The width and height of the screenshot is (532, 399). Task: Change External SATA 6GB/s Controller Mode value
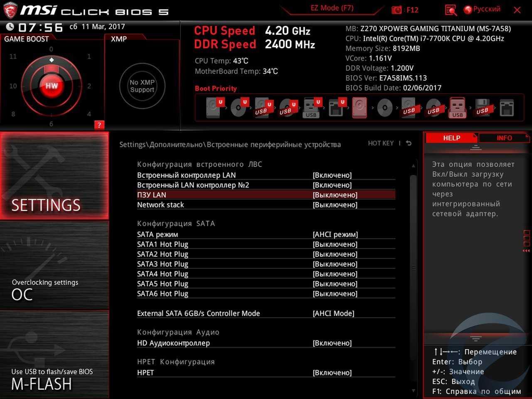pyautogui.click(x=333, y=313)
